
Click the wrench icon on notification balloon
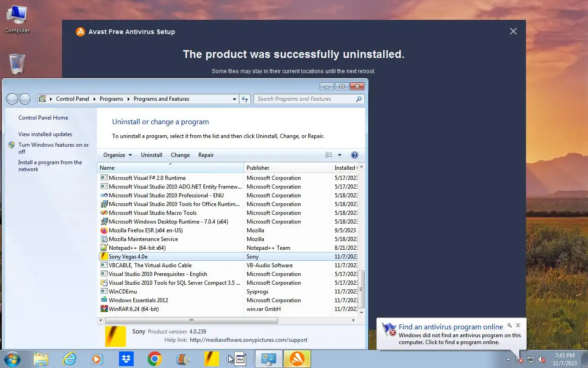(509, 325)
